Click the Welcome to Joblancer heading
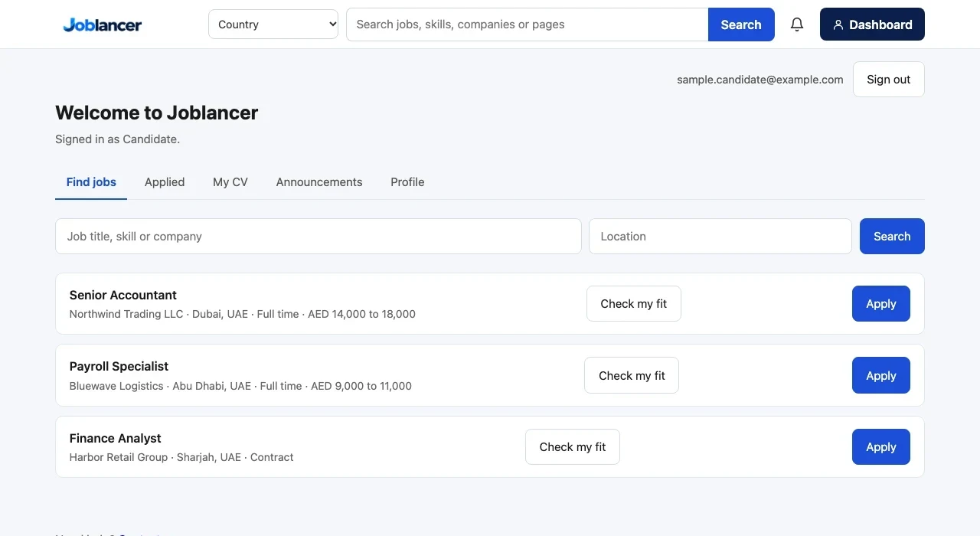Screen dimensions: 980x536 click(x=157, y=113)
